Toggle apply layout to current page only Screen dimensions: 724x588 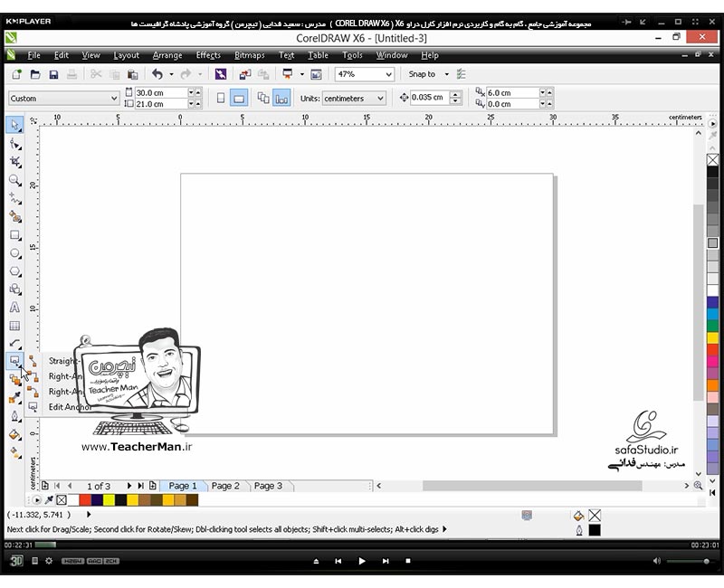(x=281, y=98)
